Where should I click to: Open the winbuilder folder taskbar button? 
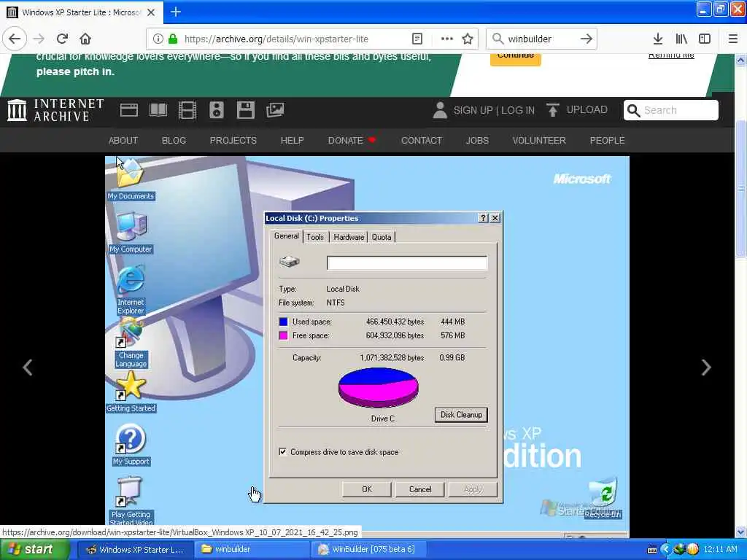tap(252, 550)
